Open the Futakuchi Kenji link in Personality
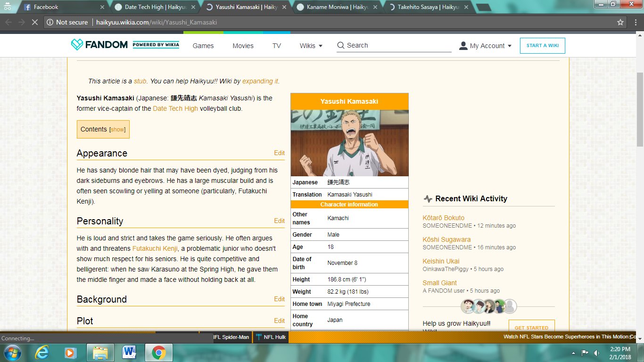644x362 pixels. coord(155,248)
